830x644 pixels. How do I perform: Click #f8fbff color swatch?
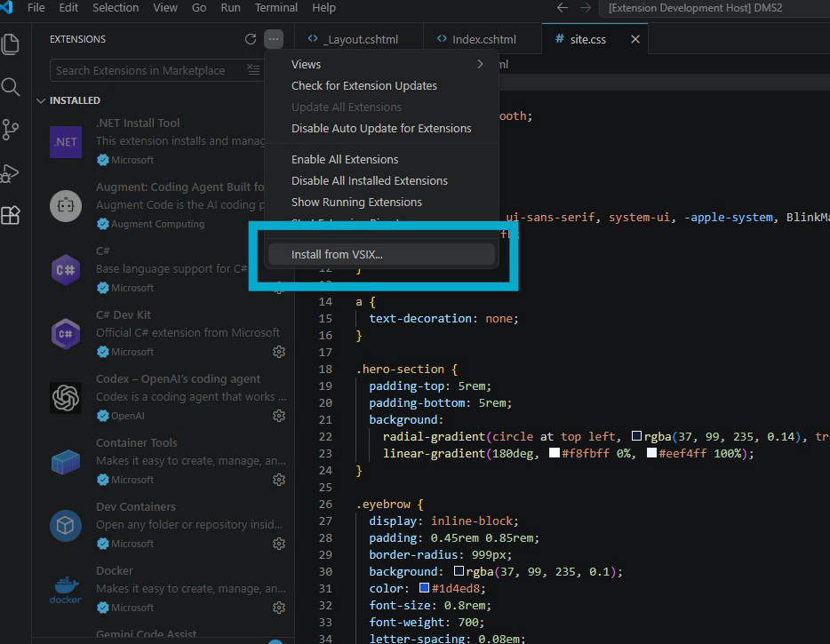pyautogui.click(x=555, y=453)
